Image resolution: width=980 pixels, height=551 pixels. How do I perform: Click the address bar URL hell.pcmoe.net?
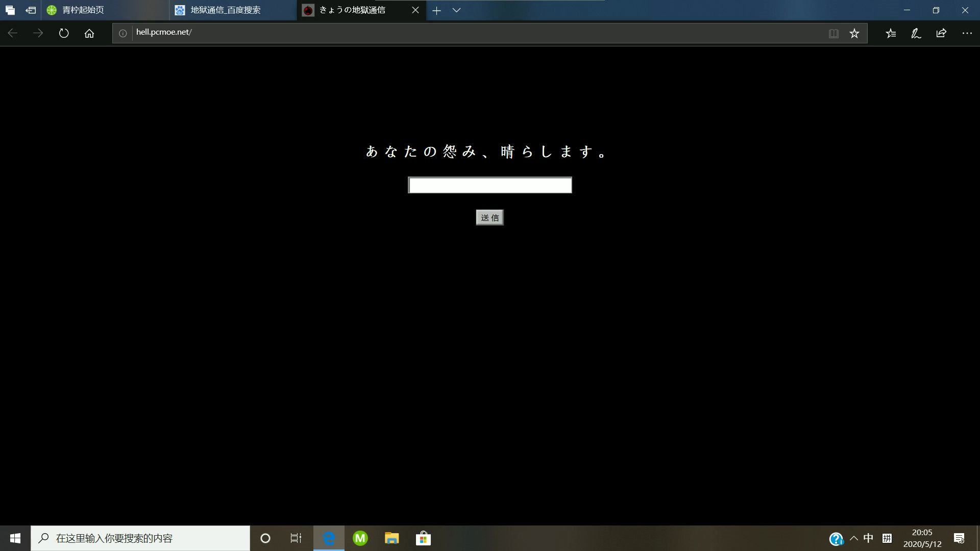(164, 32)
